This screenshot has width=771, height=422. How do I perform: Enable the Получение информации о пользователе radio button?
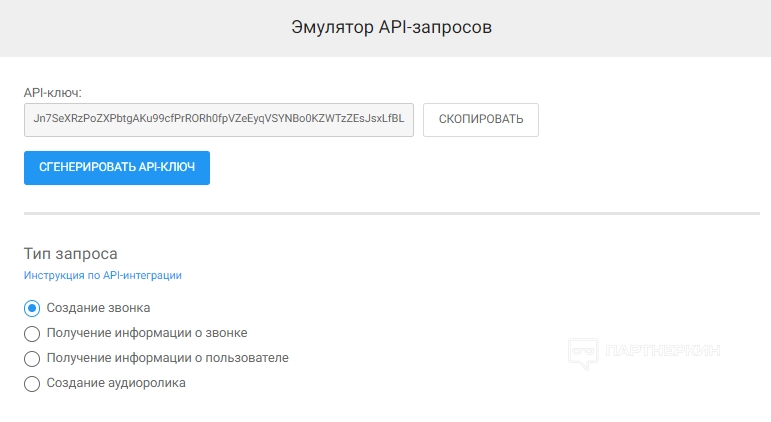pyautogui.click(x=31, y=358)
